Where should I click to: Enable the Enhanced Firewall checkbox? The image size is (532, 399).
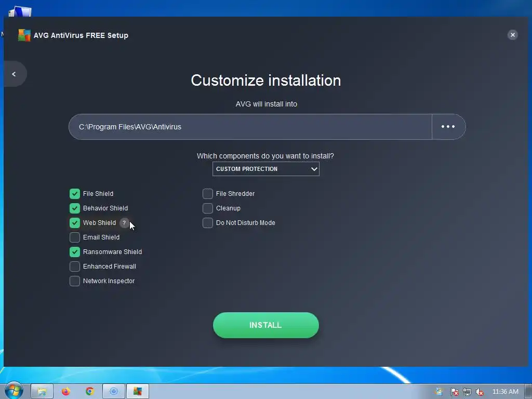coord(75,267)
